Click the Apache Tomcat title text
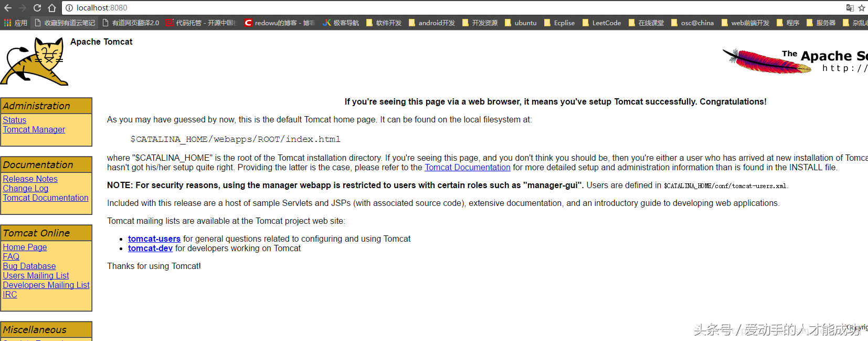 click(101, 42)
